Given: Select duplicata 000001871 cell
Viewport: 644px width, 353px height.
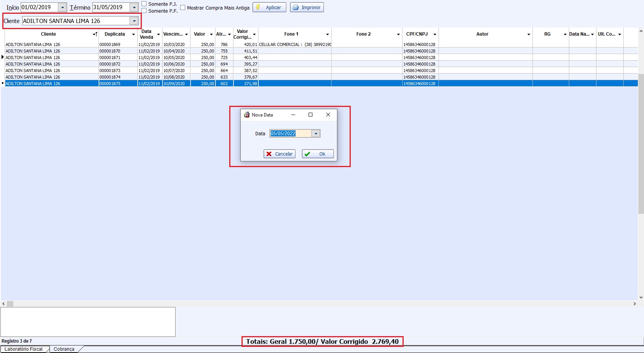Looking at the screenshot, I should point(118,57).
